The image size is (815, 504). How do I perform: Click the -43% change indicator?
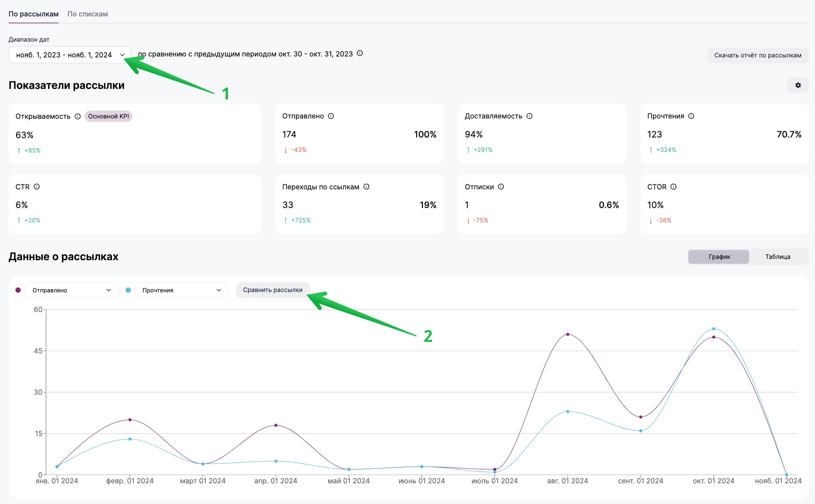pos(299,150)
